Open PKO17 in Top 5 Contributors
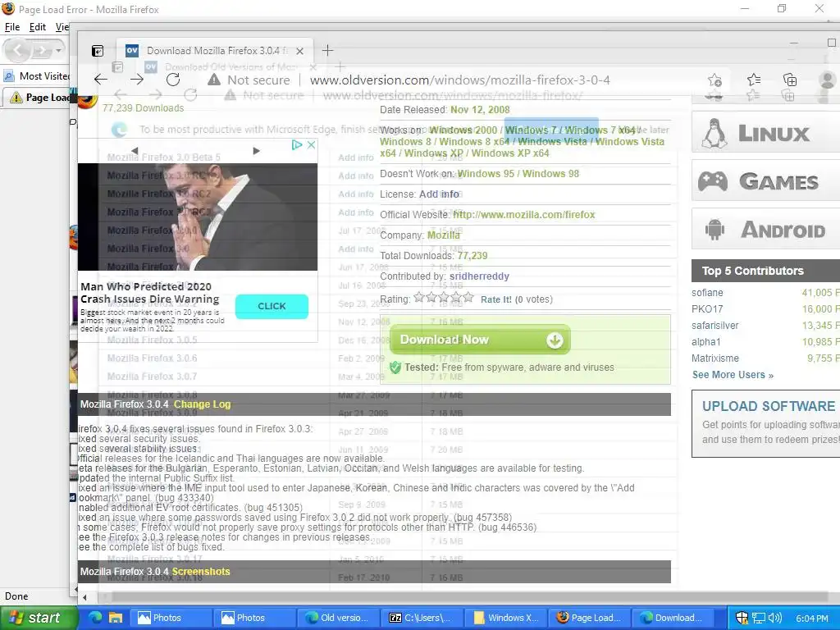The height and width of the screenshot is (630, 840). pyautogui.click(x=707, y=309)
